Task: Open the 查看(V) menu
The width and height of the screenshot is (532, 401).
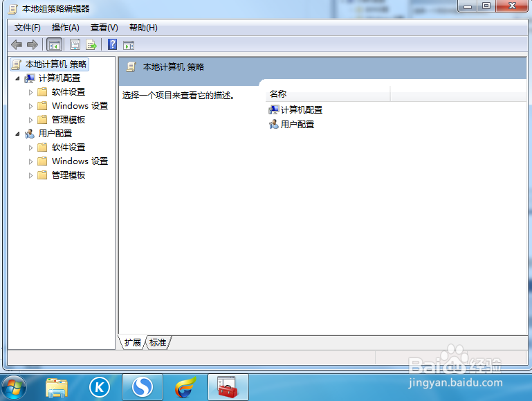Action: (x=104, y=28)
